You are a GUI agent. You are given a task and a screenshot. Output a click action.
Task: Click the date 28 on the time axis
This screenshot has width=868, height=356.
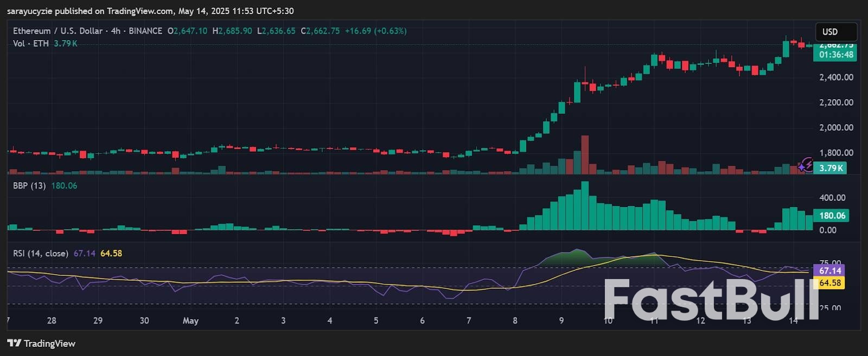pyautogui.click(x=52, y=321)
